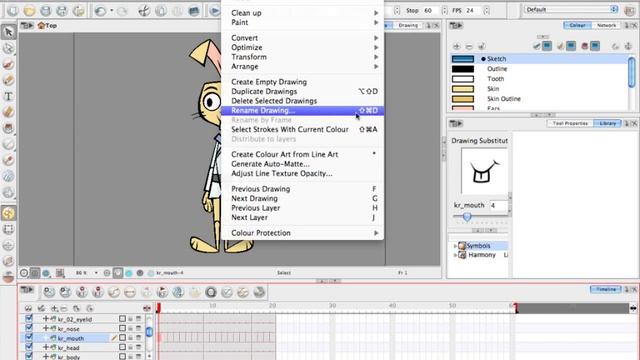The width and height of the screenshot is (640, 360).
Task: Toggle visibility checkbox of kr_head layer
Action: coord(29,347)
